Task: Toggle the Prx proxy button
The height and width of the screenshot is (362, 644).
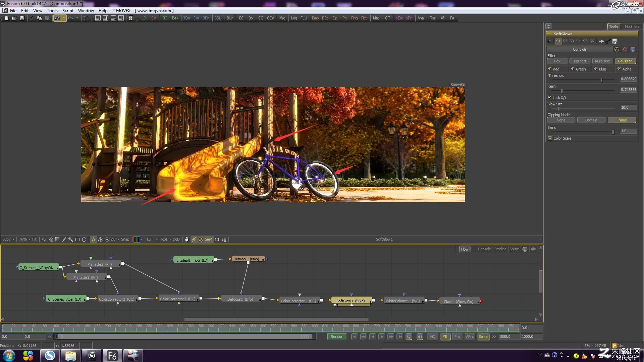Action: click(457, 337)
